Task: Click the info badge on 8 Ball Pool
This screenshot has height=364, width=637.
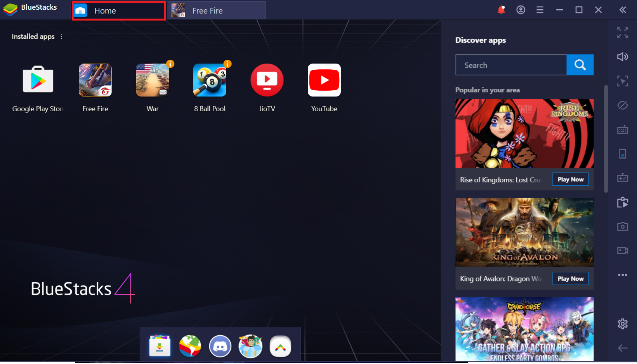Action: coord(227,64)
